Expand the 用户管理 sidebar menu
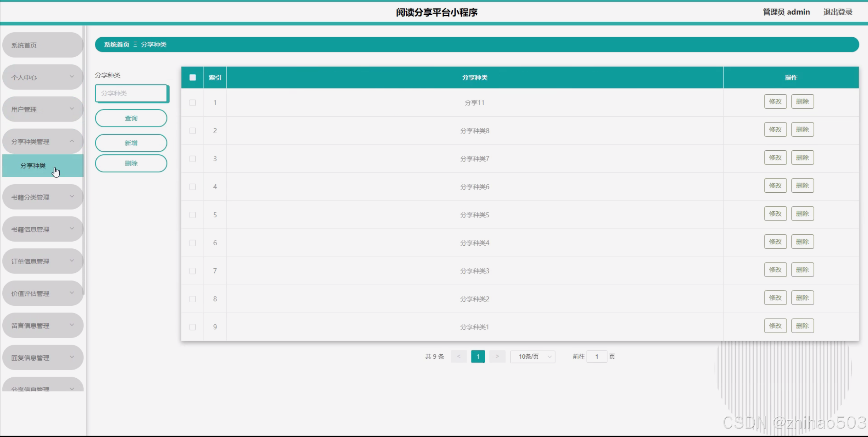 point(42,109)
